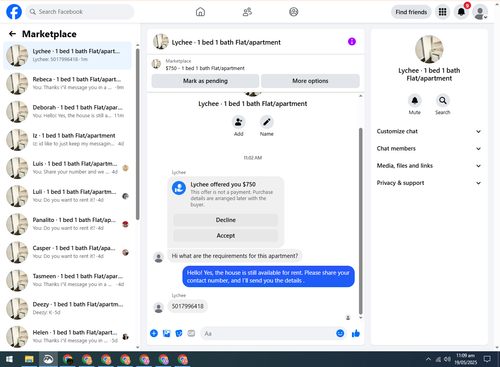The image size is (500, 367).
Task: Open Casper conversation in the list
Action: pos(67,252)
